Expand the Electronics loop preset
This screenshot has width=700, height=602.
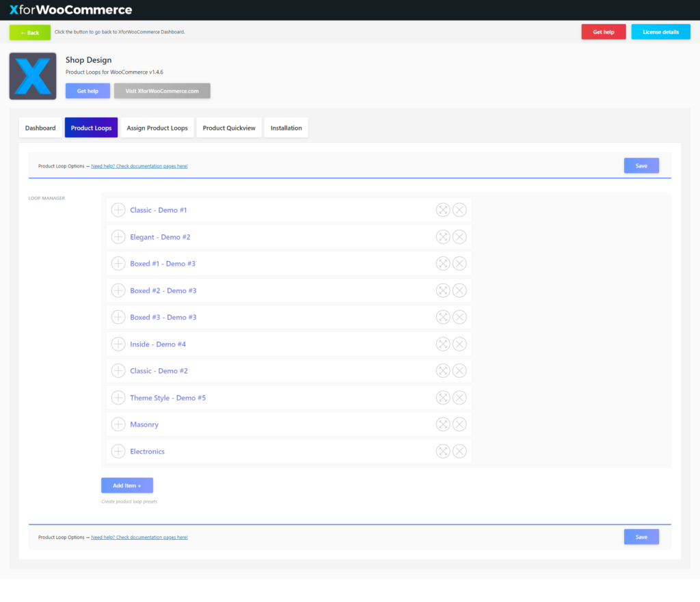(x=118, y=451)
